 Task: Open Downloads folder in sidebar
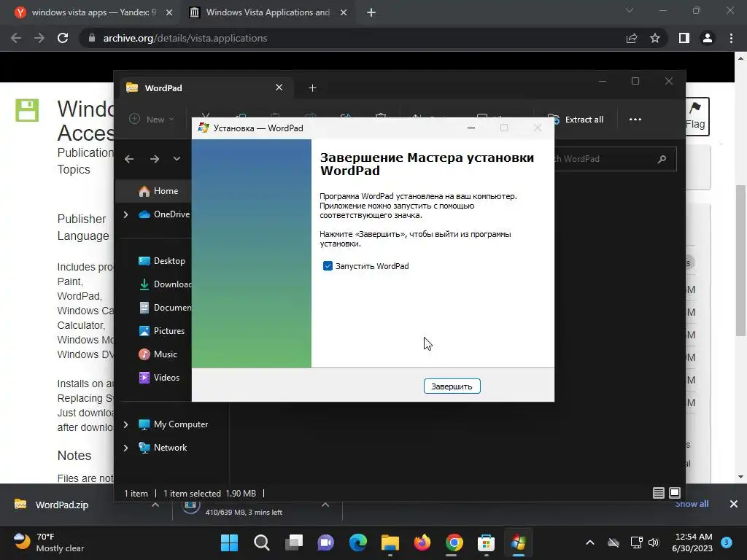[165, 284]
